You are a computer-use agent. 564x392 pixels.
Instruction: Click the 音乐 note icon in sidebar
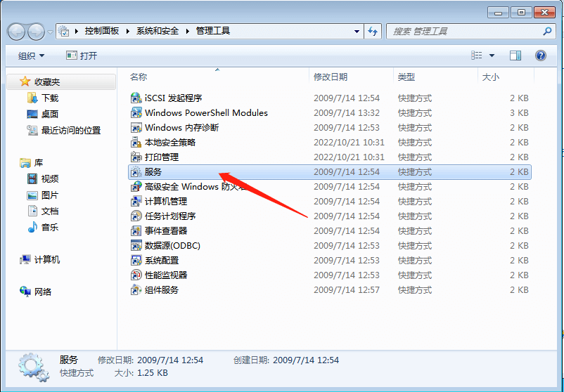pyautogui.click(x=32, y=227)
